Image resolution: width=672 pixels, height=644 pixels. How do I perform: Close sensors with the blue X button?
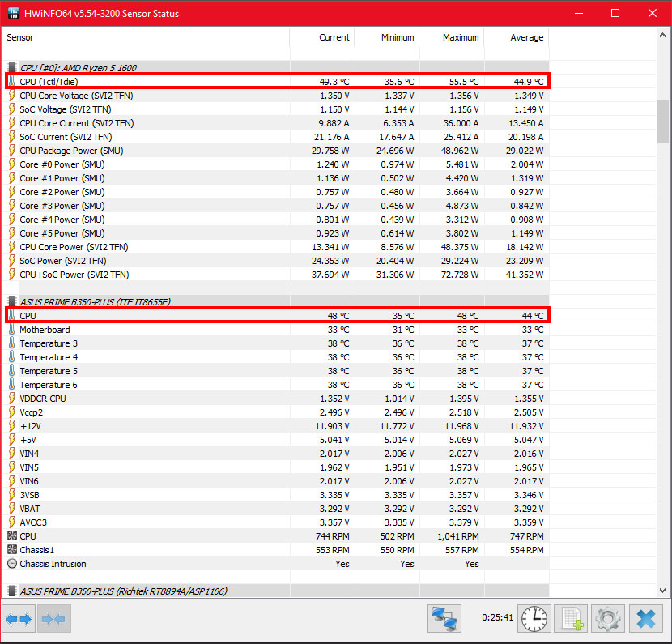[645, 619]
